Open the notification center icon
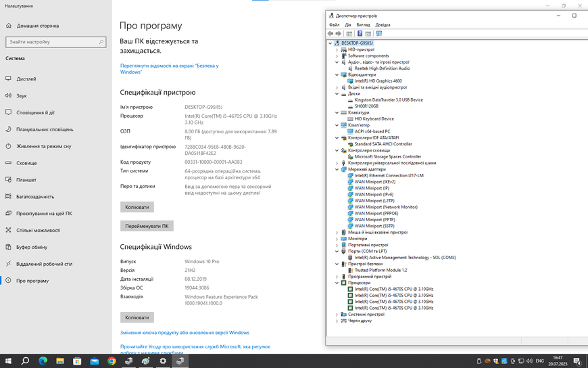 577,361
